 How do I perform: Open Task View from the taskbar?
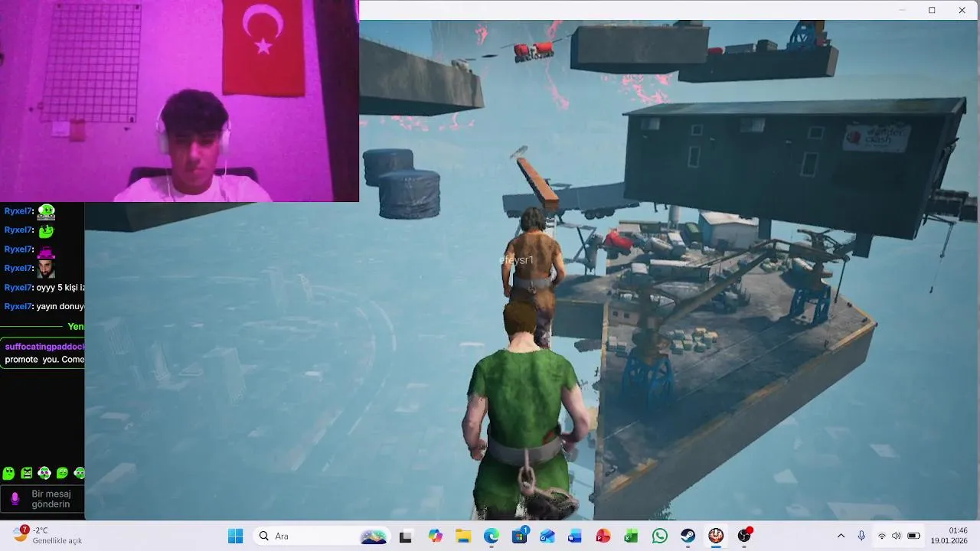(x=406, y=536)
